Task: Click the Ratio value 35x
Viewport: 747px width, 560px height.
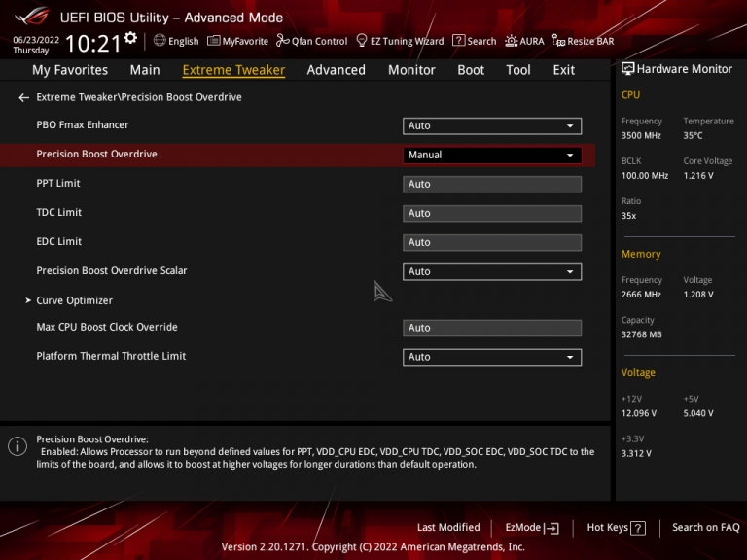Action: click(628, 216)
